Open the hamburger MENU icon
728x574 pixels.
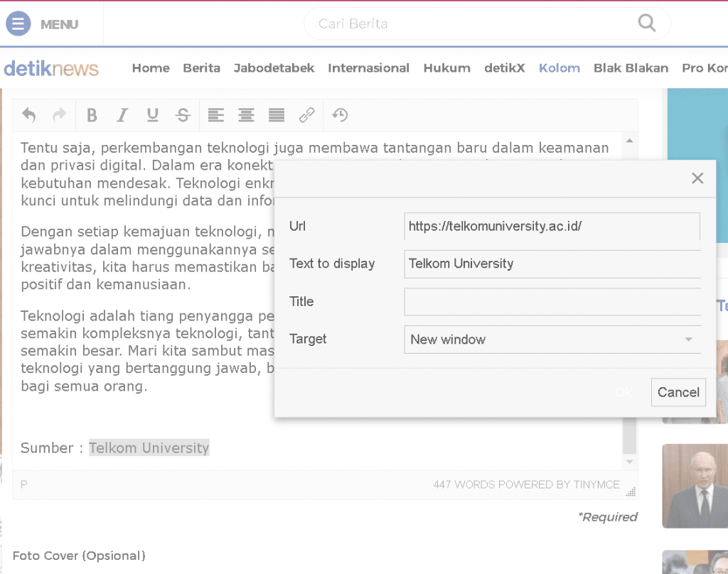click(18, 23)
